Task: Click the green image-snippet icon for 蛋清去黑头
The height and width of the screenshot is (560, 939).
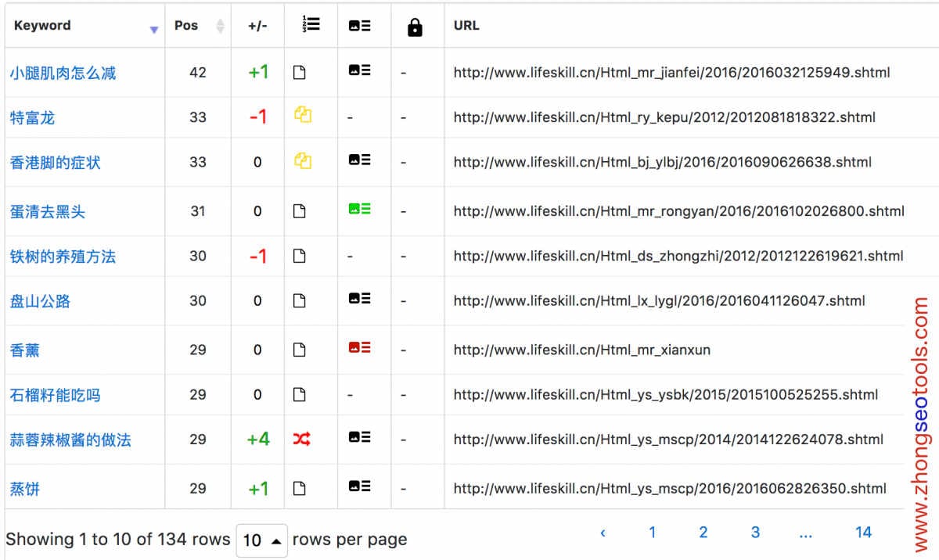Action: [x=359, y=209]
